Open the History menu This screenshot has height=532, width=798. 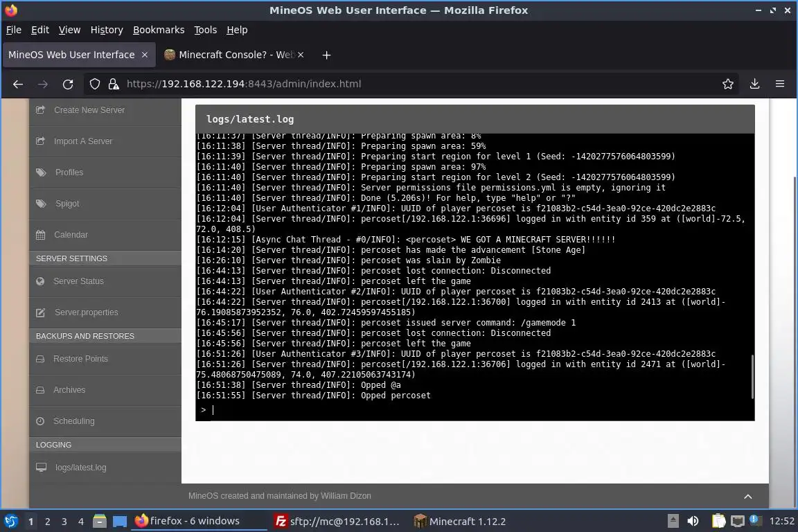click(107, 30)
